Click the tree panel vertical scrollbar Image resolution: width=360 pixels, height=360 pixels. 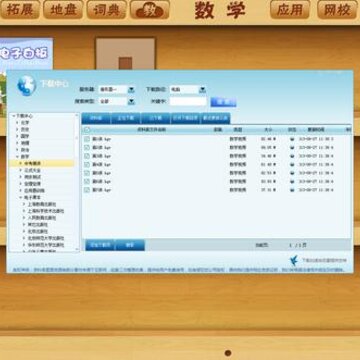pos(77,182)
